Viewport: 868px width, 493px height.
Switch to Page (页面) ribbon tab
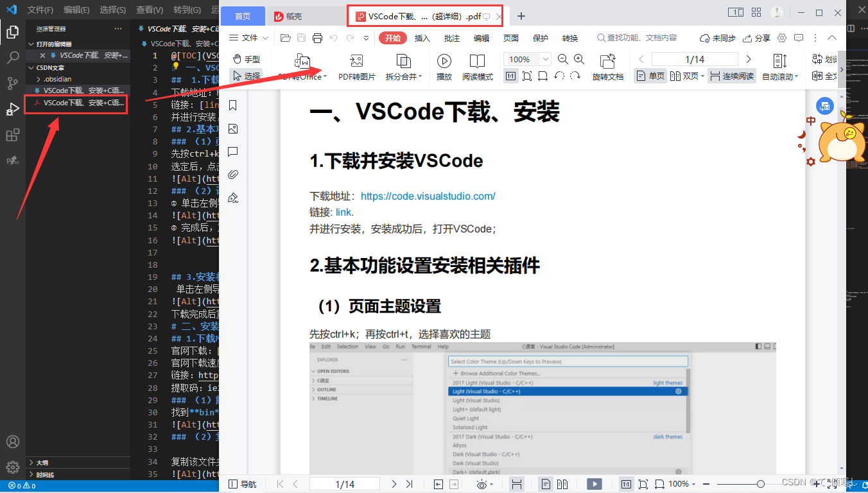click(511, 38)
